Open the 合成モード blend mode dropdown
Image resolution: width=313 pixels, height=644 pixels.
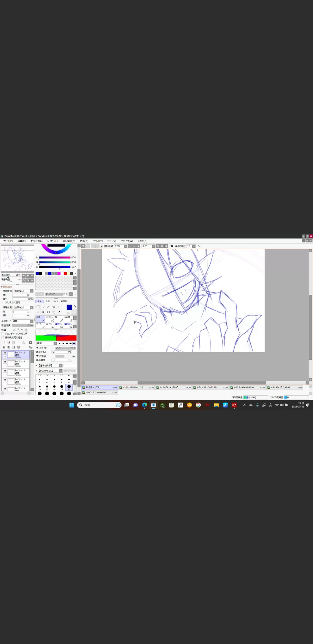coord(32,321)
